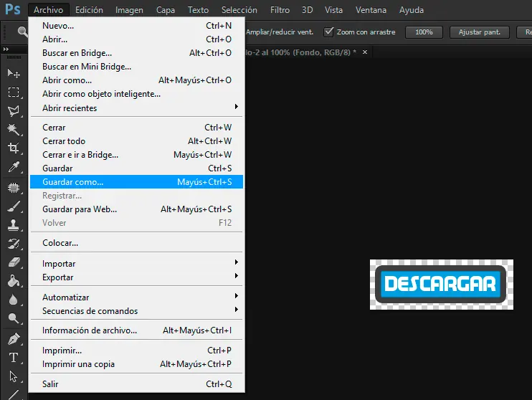Screen dimensions: 532x400
Task: Select the History Brush tool
Action: point(14,244)
